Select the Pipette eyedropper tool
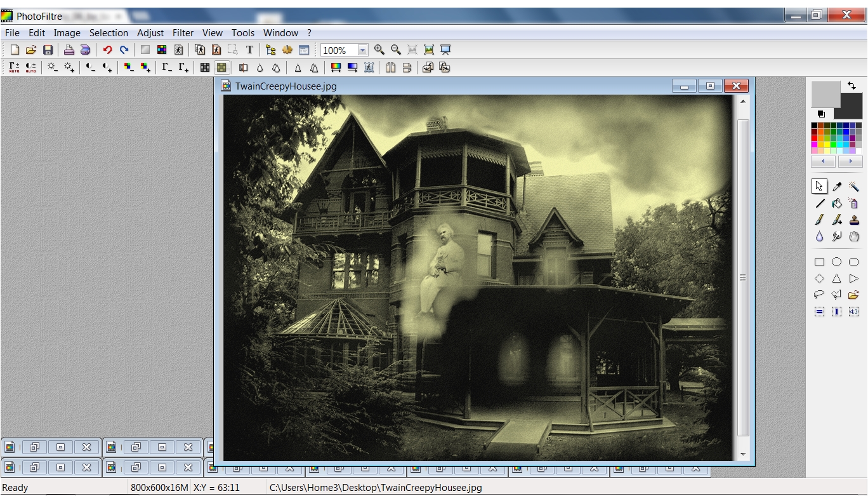 (837, 187)
